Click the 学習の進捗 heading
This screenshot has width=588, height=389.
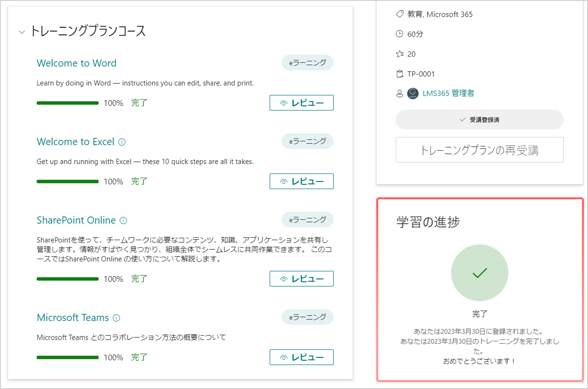coord(428,222)
